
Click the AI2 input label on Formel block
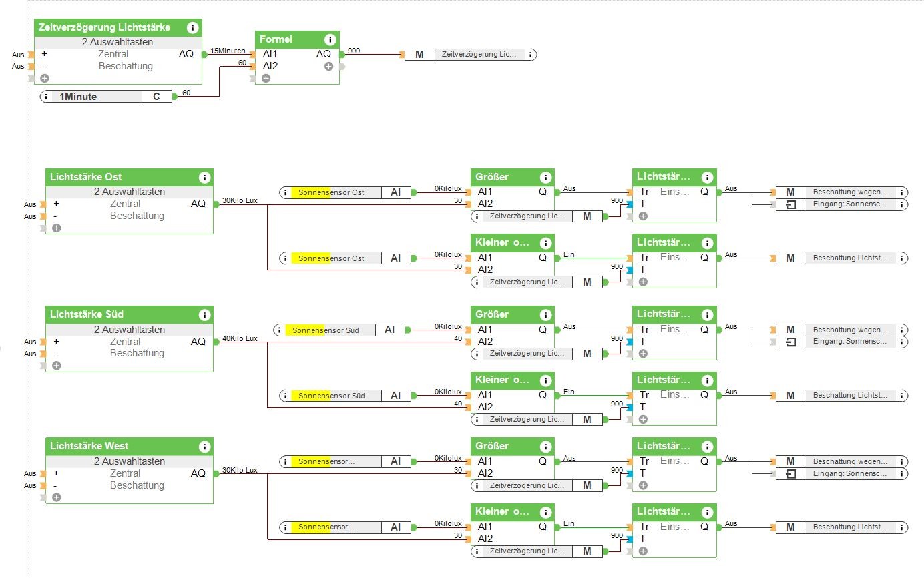point(270,66)
